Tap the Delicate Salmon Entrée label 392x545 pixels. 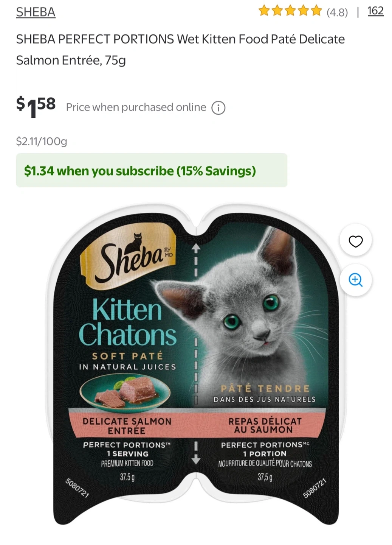tap(127, 426)
